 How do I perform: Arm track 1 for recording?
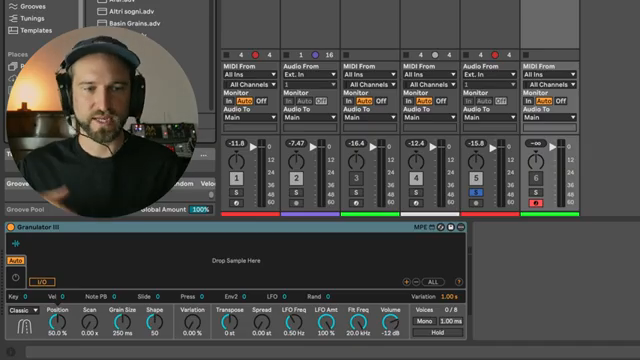(x=236, y=203)
